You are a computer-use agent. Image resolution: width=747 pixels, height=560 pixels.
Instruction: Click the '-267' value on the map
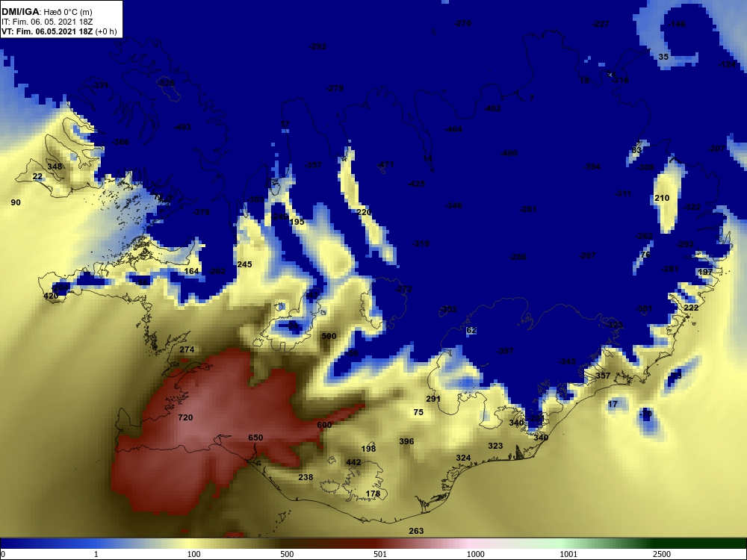pos(587,255)
